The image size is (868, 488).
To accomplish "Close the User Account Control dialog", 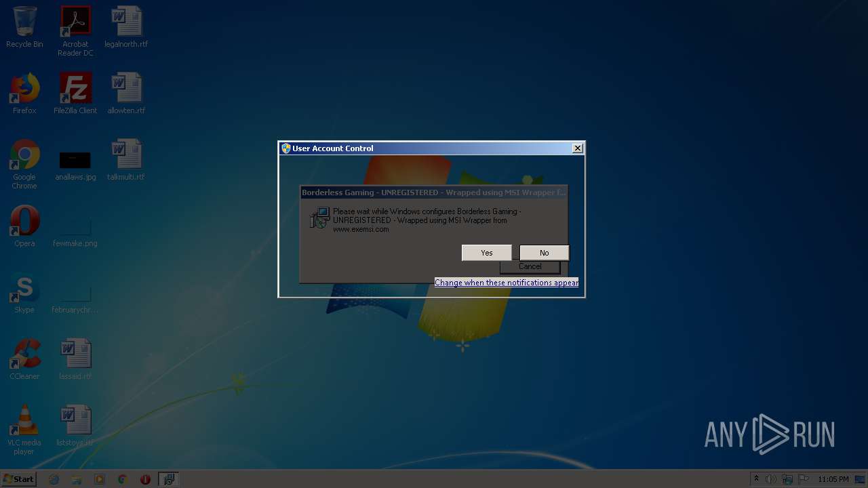I will (x=577, y=148).
